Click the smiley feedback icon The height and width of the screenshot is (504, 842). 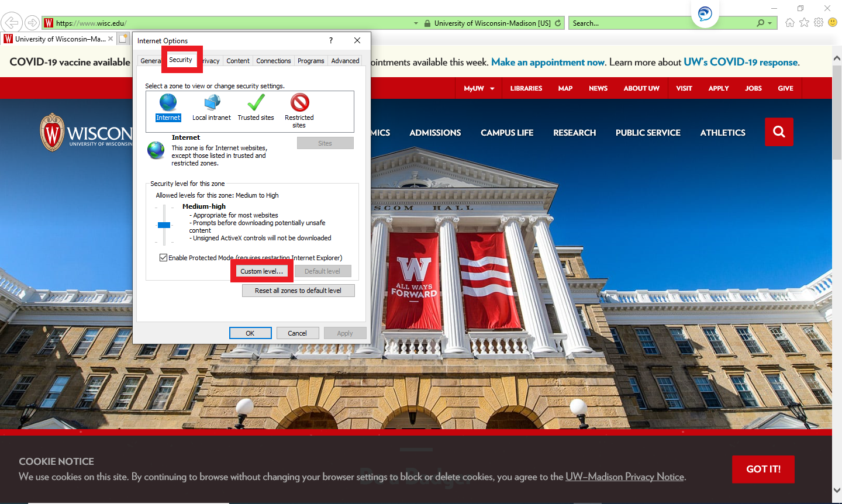(x=833, y=23)
